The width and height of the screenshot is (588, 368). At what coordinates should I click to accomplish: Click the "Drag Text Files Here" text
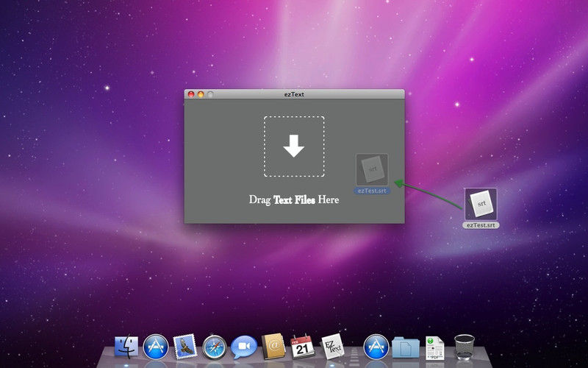tap(294, 199)
